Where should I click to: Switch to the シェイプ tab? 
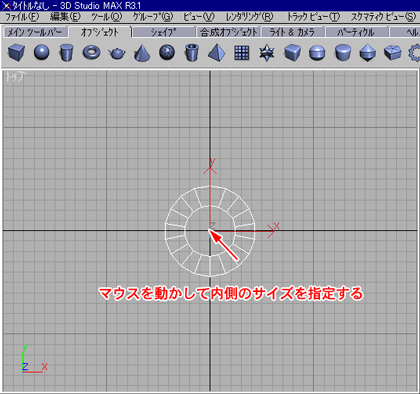tap(163, 32)
